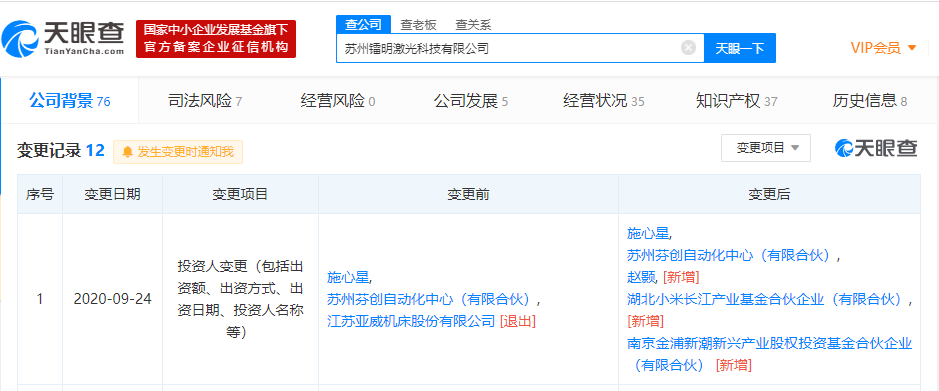This screenshot has width=939, height=391.
Task: Open the 经营状况 tab
Action: pyautogui.click(x=604, y=101)
